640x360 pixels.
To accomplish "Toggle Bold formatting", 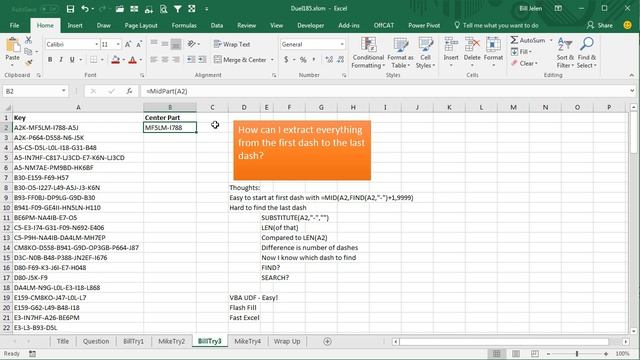I will point(50,60).
